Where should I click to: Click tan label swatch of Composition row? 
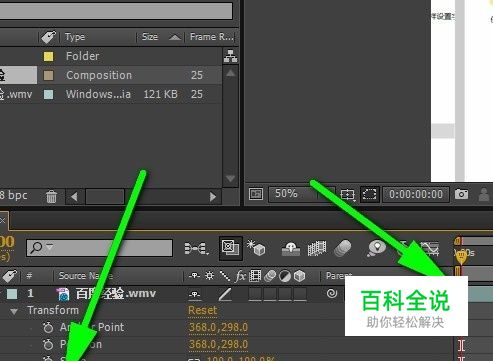(x=49, y=75)
